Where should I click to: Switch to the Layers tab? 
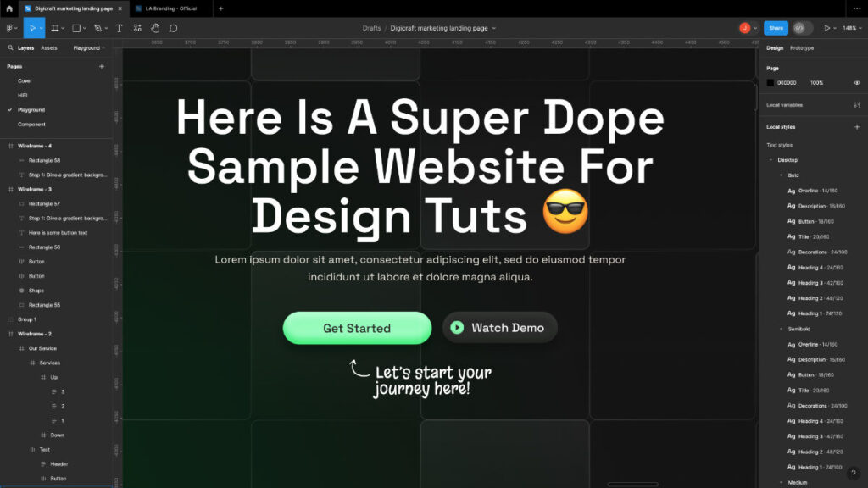(25, 48)
